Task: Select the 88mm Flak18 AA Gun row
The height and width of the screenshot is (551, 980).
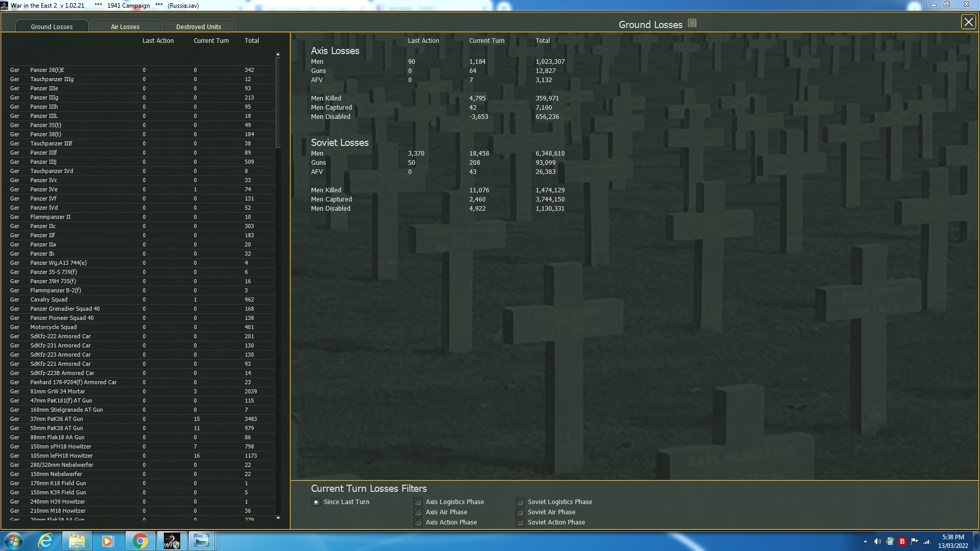Action: coord(142,437)
